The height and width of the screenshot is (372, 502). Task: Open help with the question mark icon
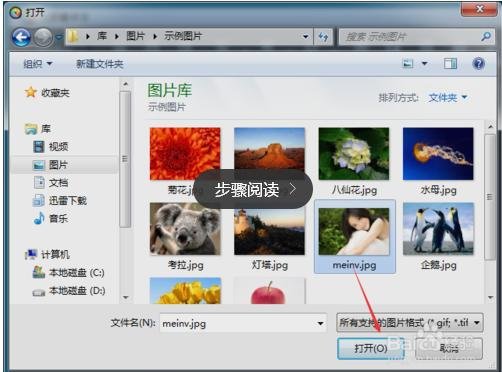(x=479, y=63)
